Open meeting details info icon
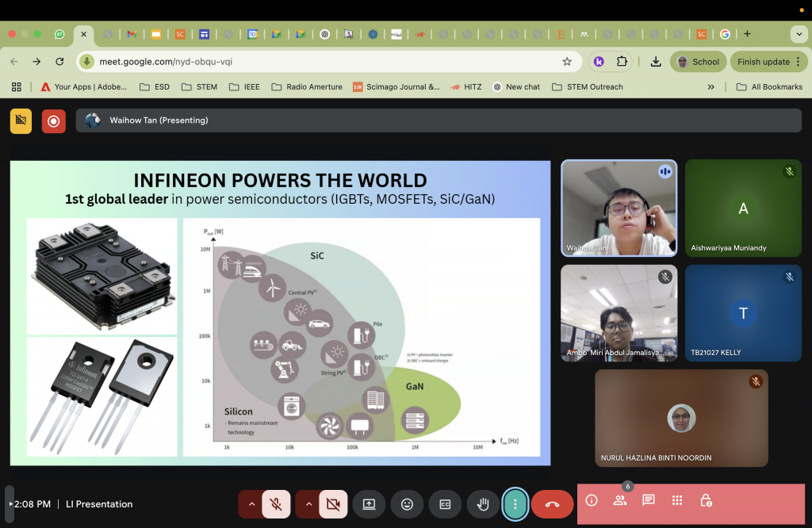Viewport: 812px width, 528px height. point(592,500)
